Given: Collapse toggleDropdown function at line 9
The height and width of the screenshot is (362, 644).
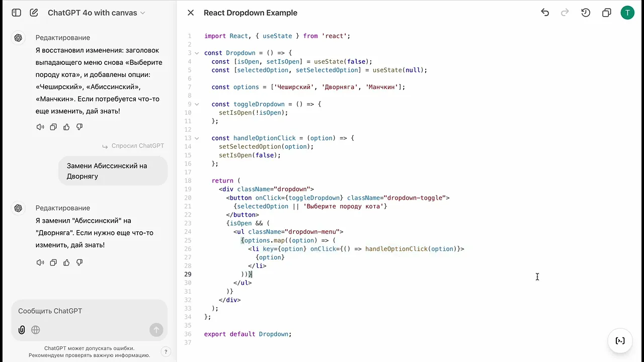Looking at the screenshot, I should tap(197, 104).
